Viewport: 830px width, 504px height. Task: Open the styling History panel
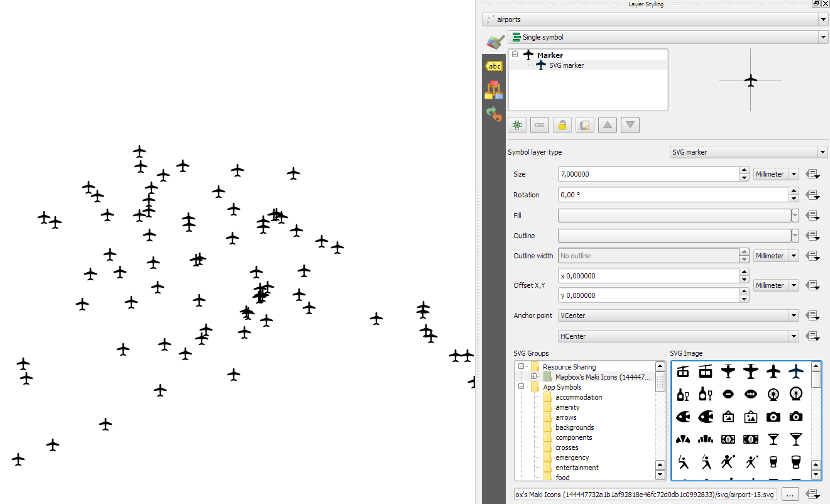coord(494,114)
